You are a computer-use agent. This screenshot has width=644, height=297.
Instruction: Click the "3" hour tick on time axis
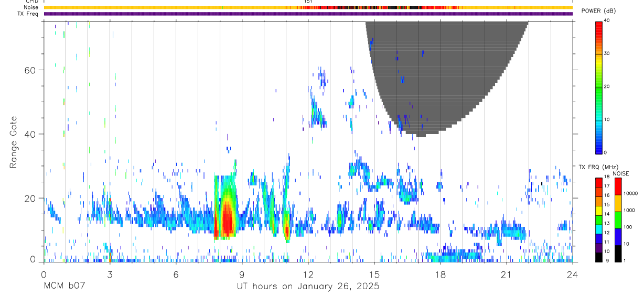tap(110, 274)
